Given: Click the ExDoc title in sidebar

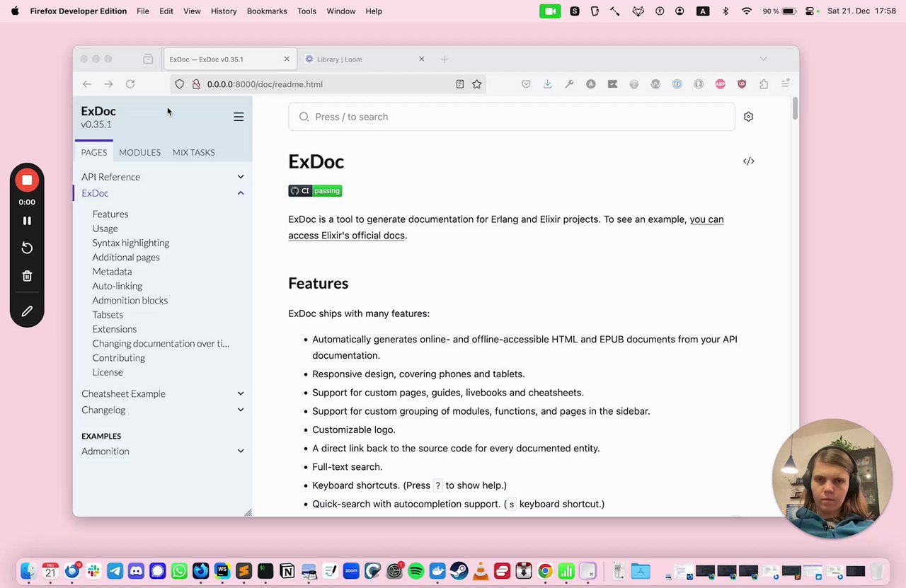Looking at the screenshot, I should click(98, 111).
